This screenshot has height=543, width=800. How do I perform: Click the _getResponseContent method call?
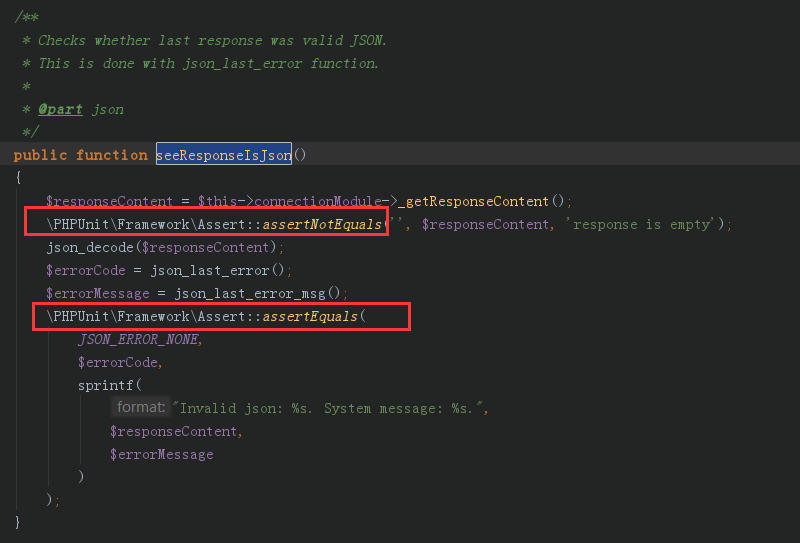[473, 201]
